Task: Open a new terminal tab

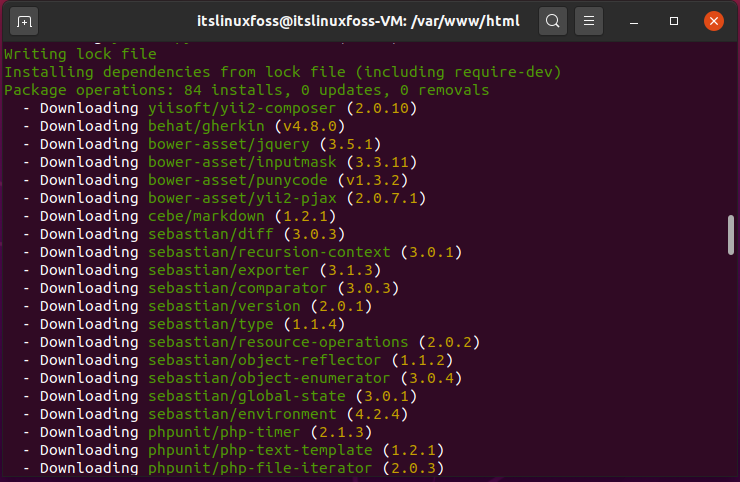Action: 24,21
